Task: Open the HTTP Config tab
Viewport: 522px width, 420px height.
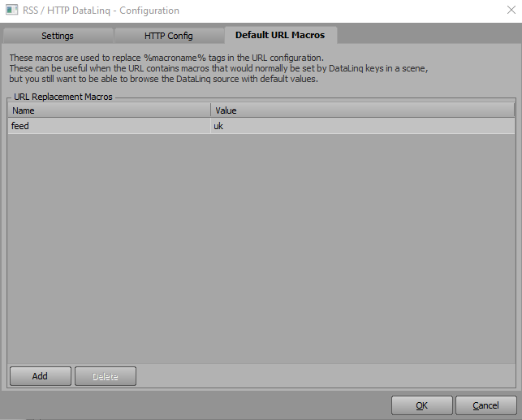Action: pyautogui.click(x=168, y=36)
